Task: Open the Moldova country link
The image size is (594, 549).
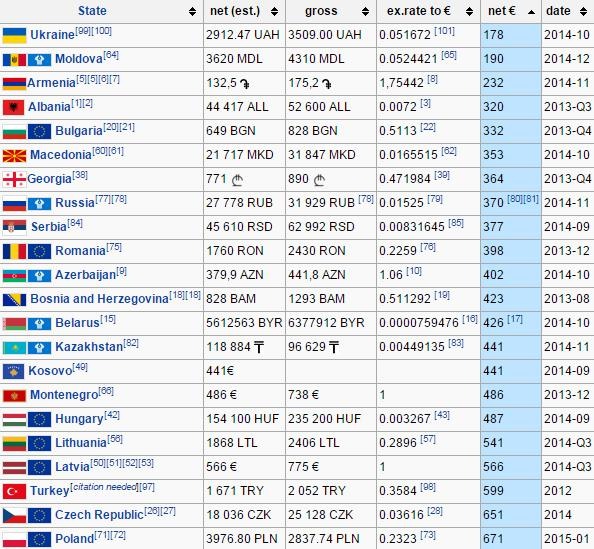Action: point(79,59)
